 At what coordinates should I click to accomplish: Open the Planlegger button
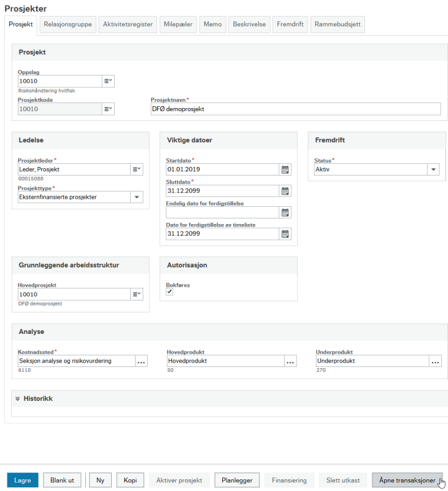[237, 480]
